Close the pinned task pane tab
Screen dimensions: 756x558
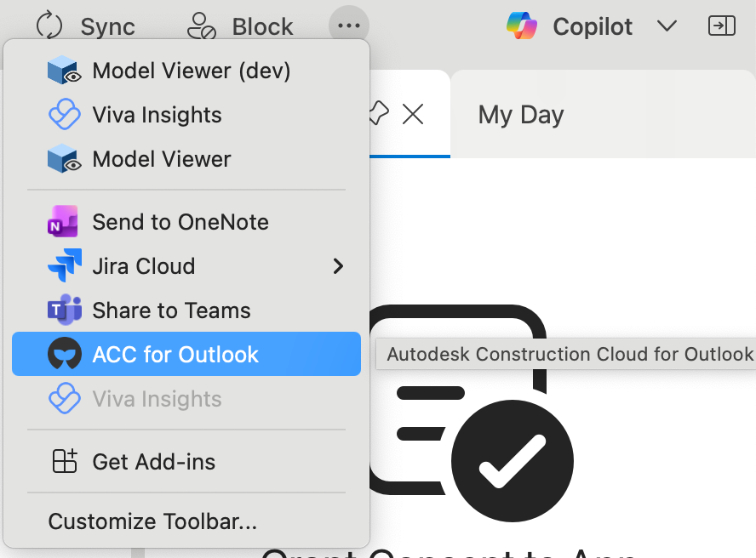pos(413,114)
